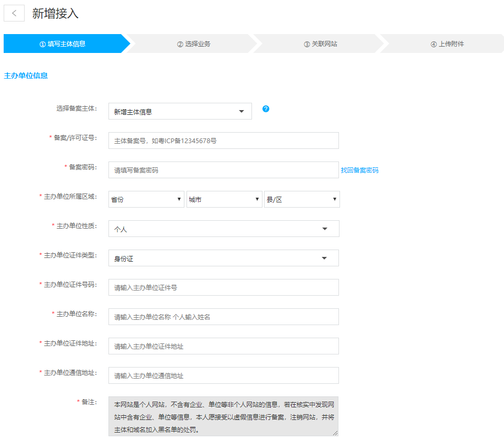This screenshot has width=504, height=442.
Task: Expand the 城市 city selector
Action: pyautogui.click(x=224, y=199)
